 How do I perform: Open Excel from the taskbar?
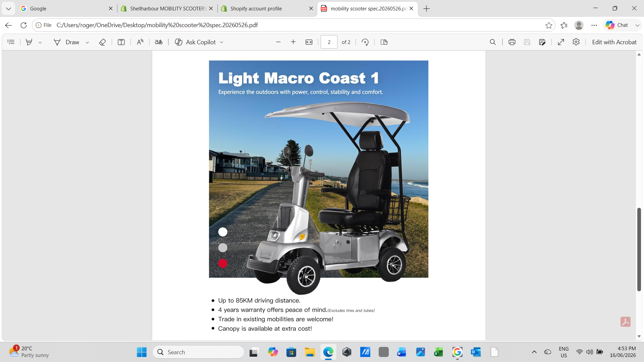(x=438, y=352)
